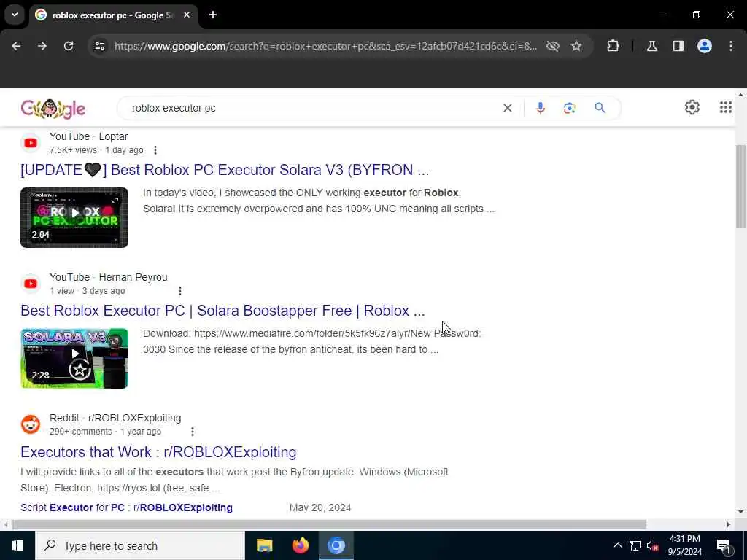Open Chrome three-dot menu
The image size is (747, 560).
click(731, 46)
